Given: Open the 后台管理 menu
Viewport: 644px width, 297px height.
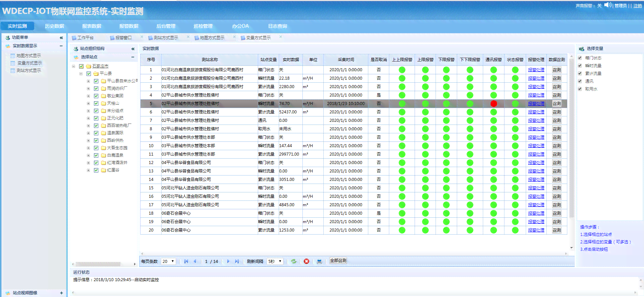Looking at the screenshot, I should click(x=166, y=26).
